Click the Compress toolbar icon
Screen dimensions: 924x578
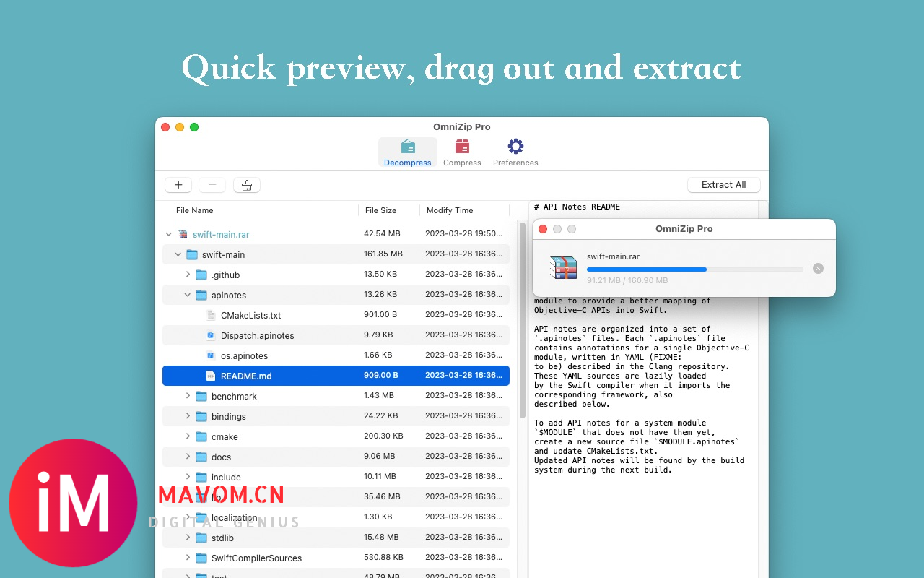462,147
